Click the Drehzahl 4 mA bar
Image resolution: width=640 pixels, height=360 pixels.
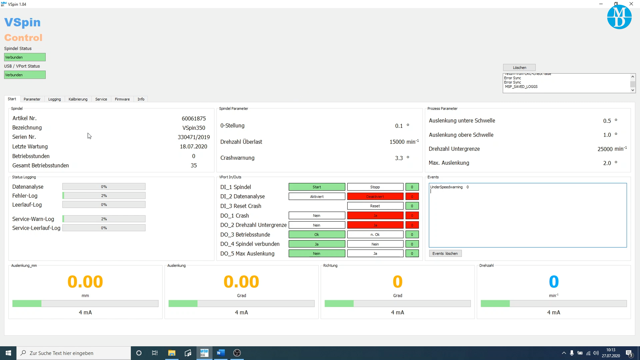553,304
